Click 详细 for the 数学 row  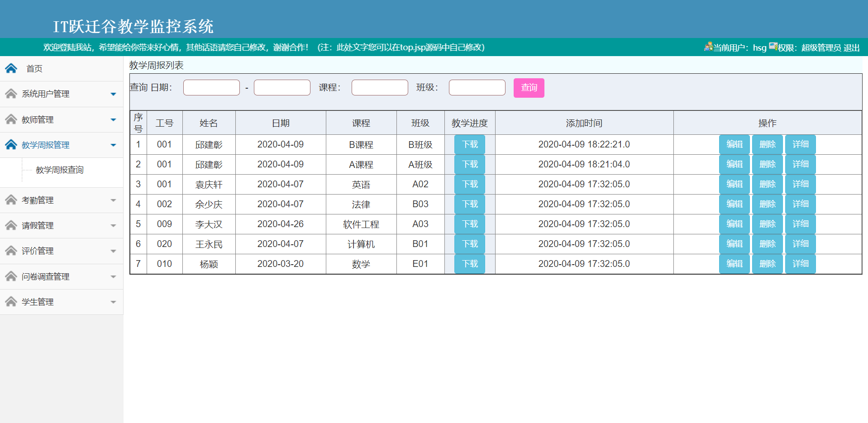(801, 264)
